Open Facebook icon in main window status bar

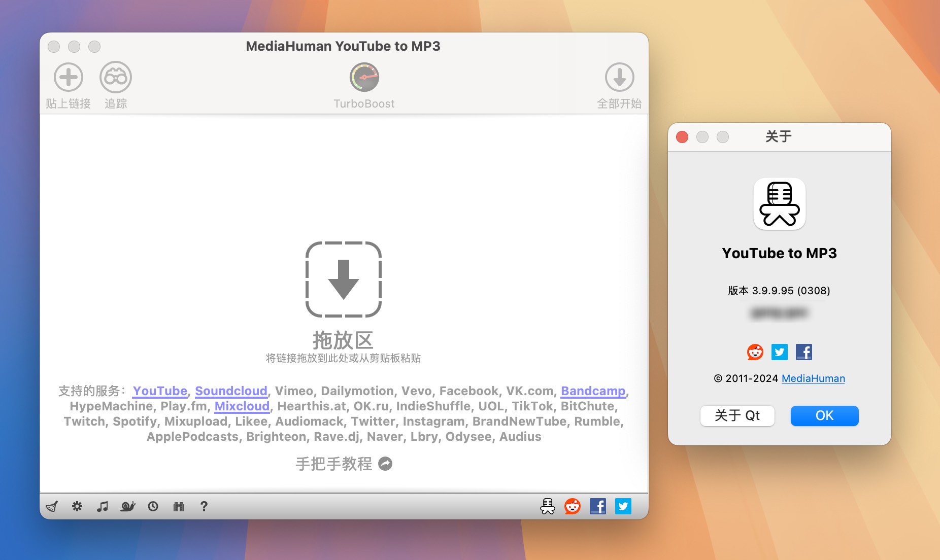[x=598, y=506]
